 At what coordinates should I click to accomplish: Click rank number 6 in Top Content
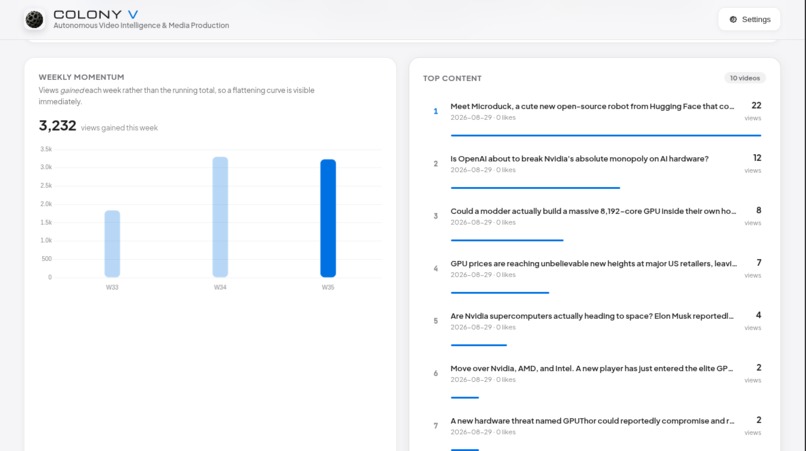435,373
